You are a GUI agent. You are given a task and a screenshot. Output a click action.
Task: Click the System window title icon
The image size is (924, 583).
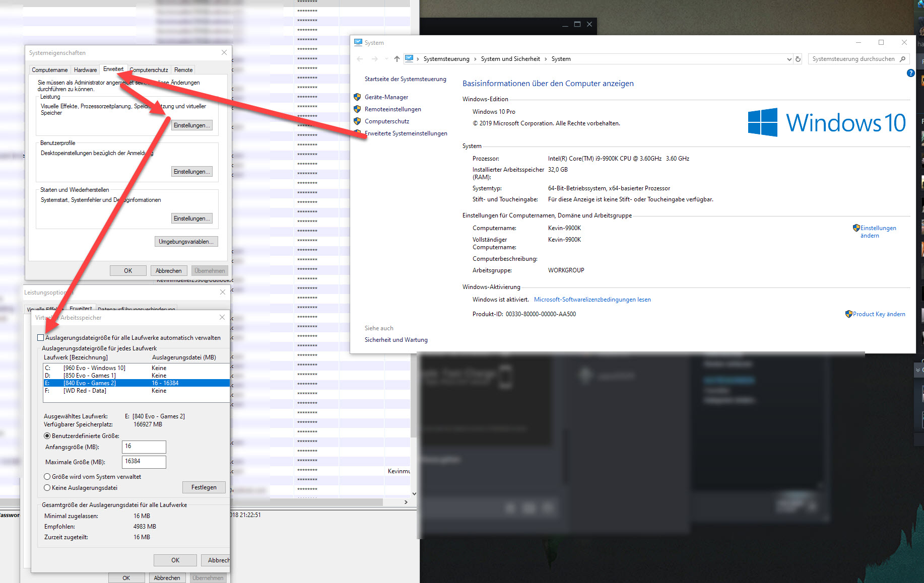(x=358, y=43)
